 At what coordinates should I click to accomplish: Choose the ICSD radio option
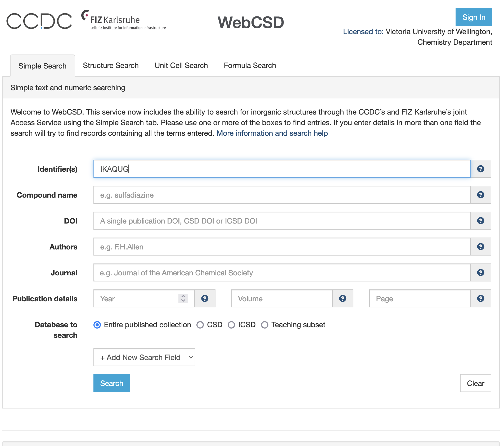point(231,325)
